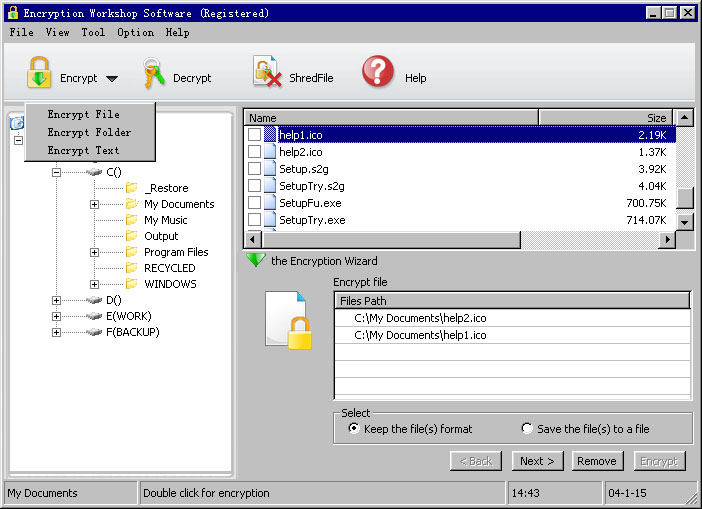Viewport: 702px width, 509px height.
Task: Click the SetupFu.exe file icon
Action: (x=270, y=203)
